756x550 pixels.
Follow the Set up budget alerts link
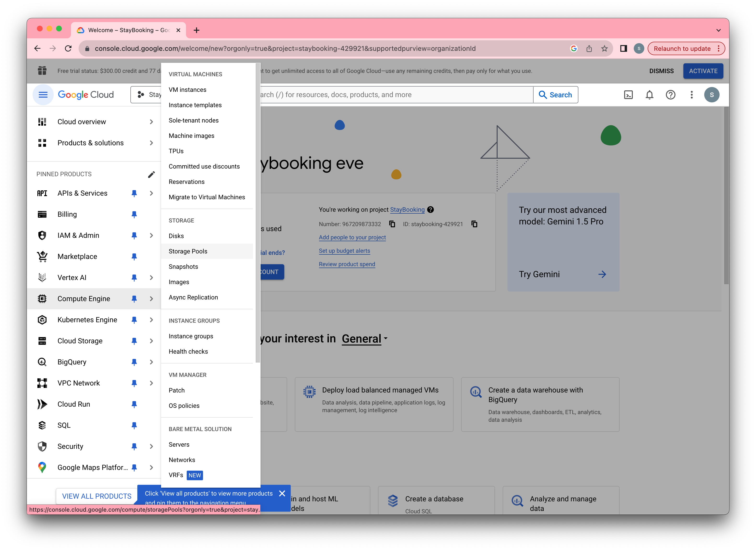pyautogui.click(x=344, y=251)
